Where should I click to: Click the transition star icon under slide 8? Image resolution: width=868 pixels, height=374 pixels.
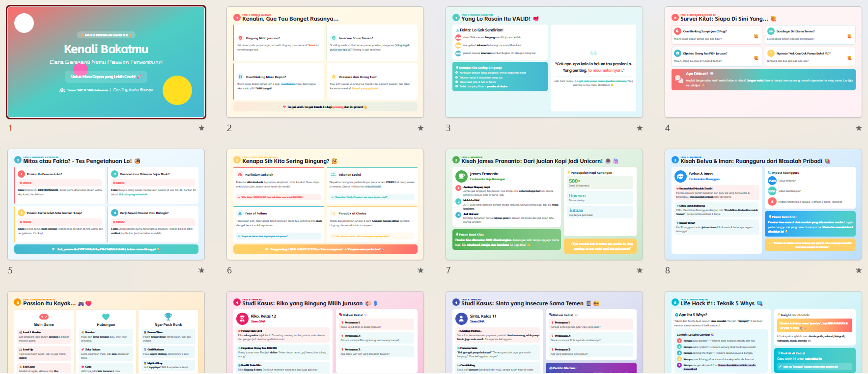coord(859,270)
